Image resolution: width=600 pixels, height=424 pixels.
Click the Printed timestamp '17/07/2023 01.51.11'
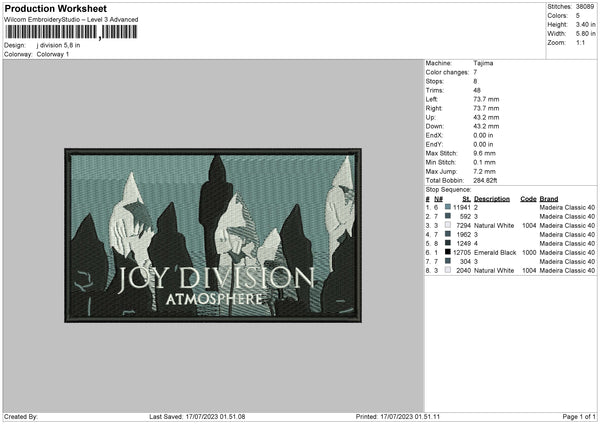[410, 417]
